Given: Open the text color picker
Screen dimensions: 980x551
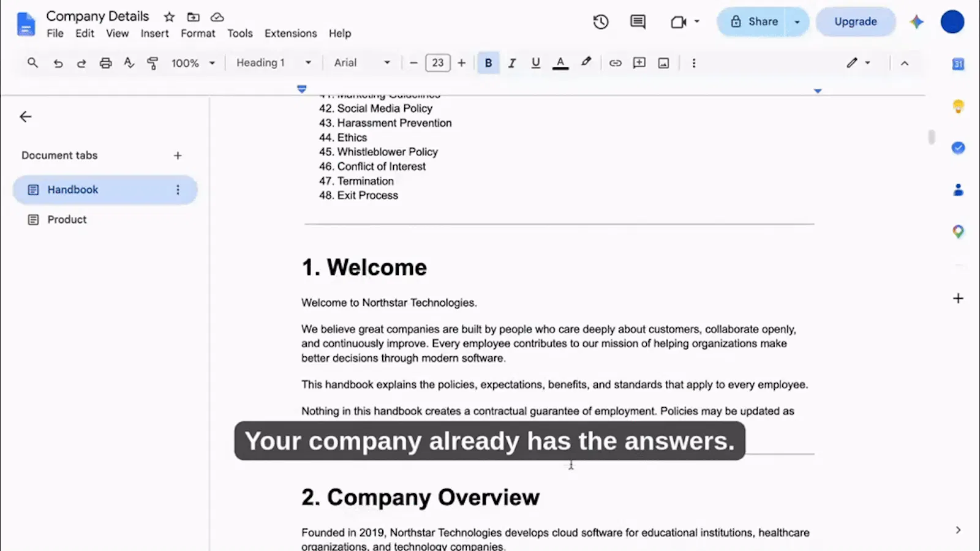Looking at the screenshot, I should [x=560, y=63].
